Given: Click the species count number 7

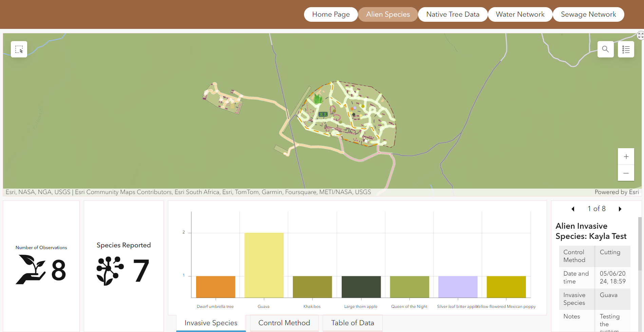Looking at the screenshot, I should 141,270.
